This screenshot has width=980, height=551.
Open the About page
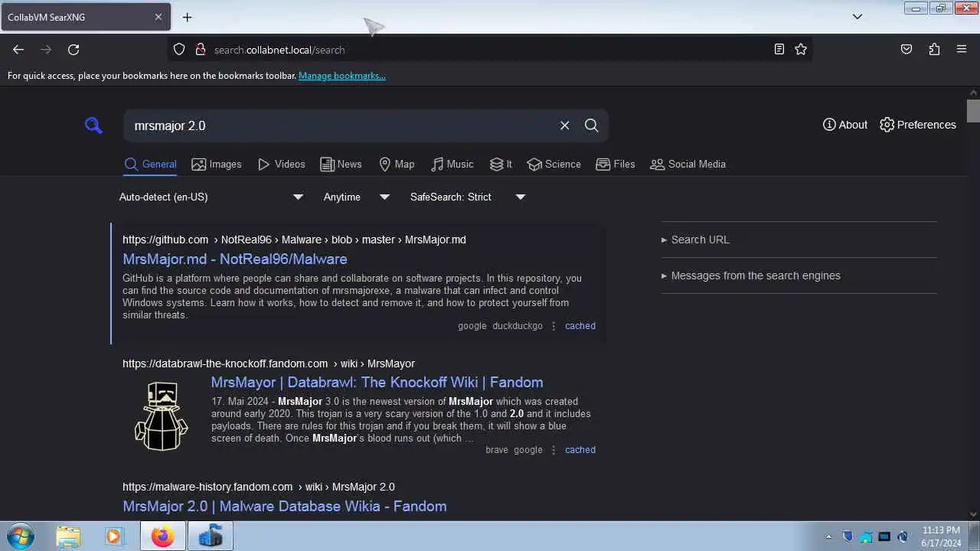point(845,125)
